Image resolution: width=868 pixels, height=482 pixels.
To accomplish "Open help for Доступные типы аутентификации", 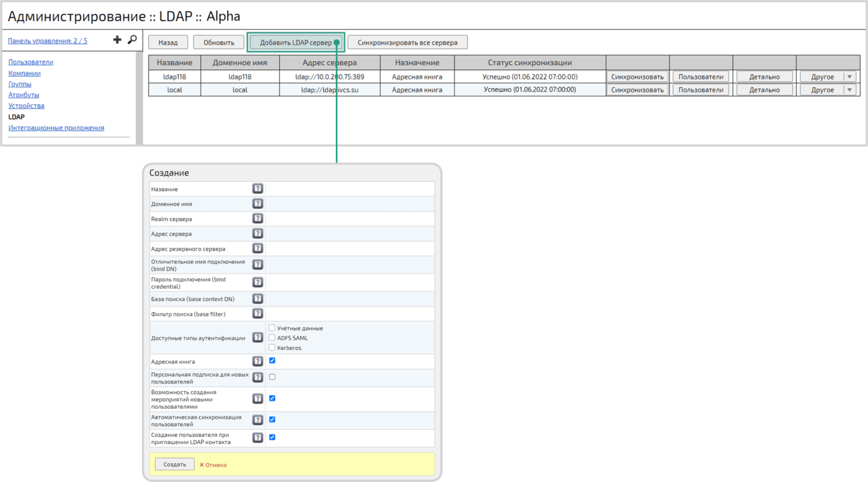I will coord(258,337).
